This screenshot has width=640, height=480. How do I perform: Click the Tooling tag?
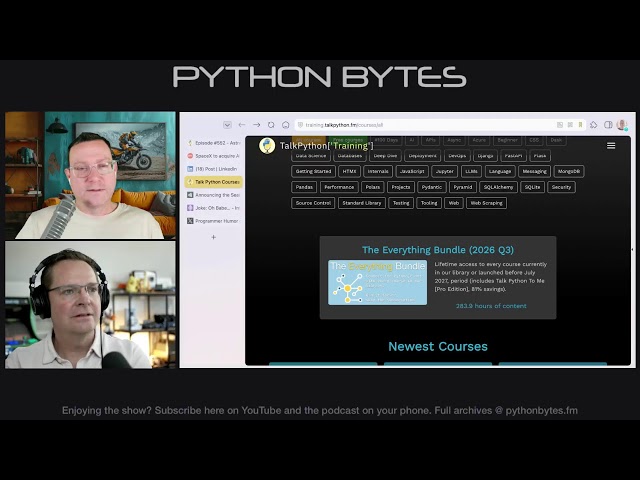429,203
